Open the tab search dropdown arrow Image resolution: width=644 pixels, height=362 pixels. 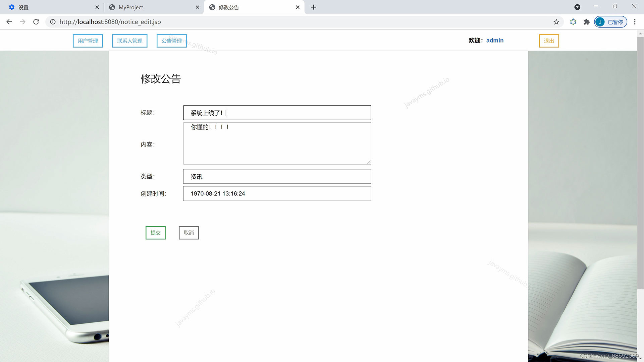coord(577,7)
